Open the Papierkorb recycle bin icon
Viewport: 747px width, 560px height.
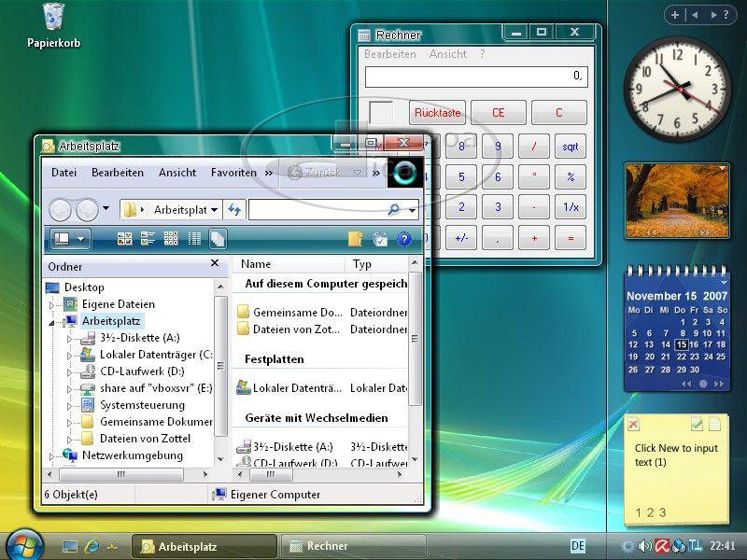(54, 17)
